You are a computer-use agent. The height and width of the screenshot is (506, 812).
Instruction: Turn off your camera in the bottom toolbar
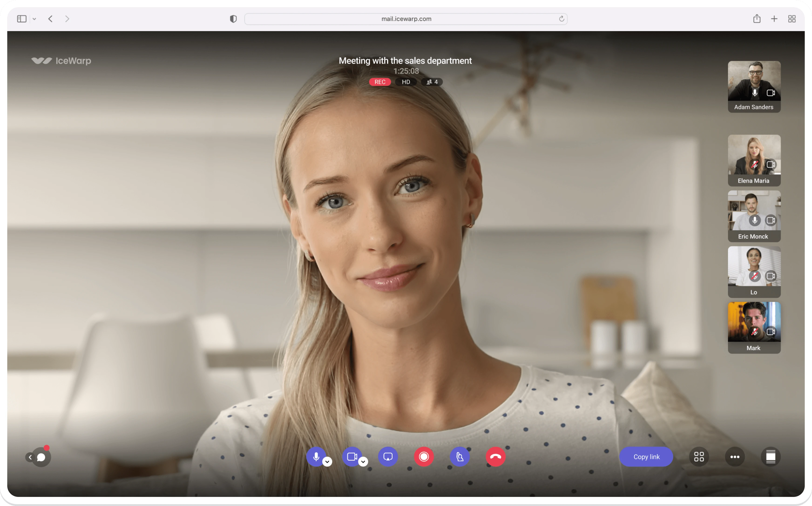coord(351,456)
